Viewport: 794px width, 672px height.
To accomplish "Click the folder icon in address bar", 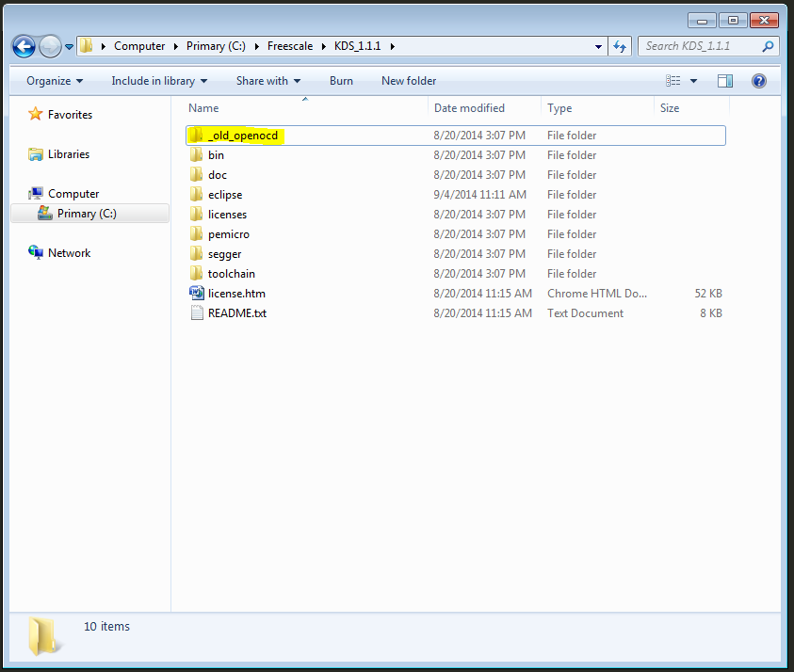I will (87, 45).
